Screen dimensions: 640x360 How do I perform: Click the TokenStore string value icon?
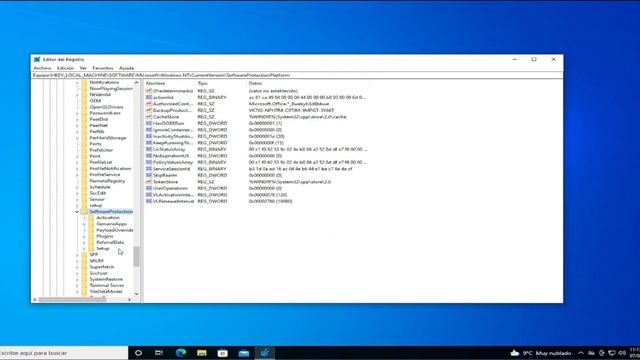(x=149, y=182)
